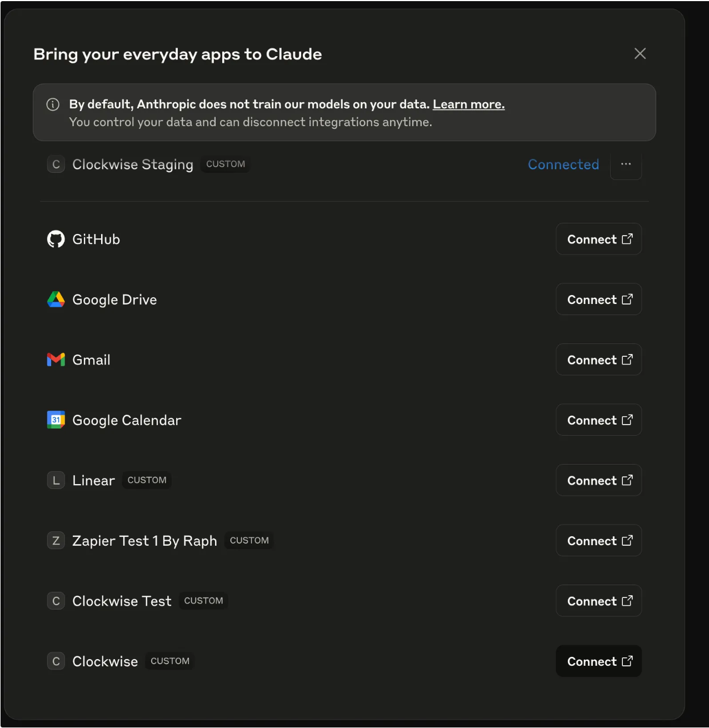Connect the Google Calendar integration
The image size is (709, 728).
[599, 420]
